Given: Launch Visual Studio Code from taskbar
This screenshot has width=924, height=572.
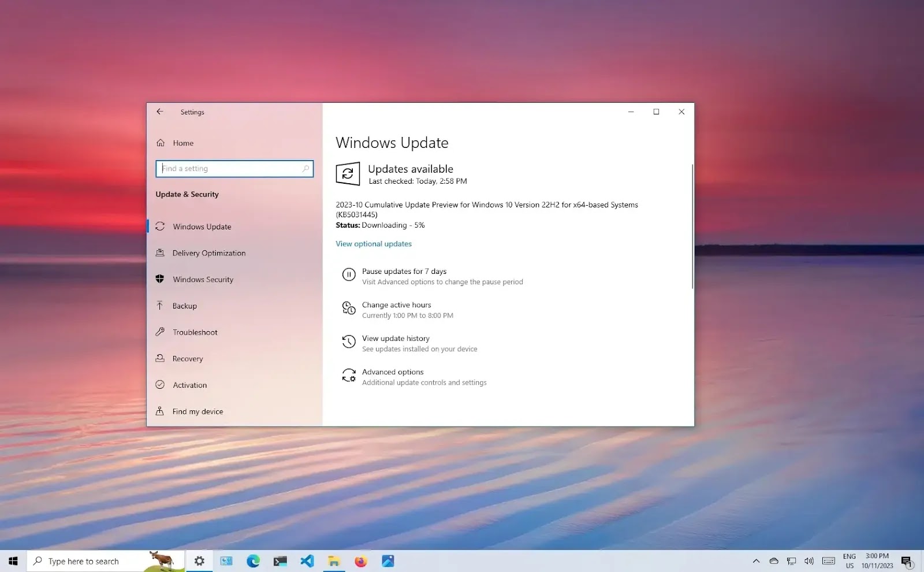Looking at the screenshot, I should (307, 561).
